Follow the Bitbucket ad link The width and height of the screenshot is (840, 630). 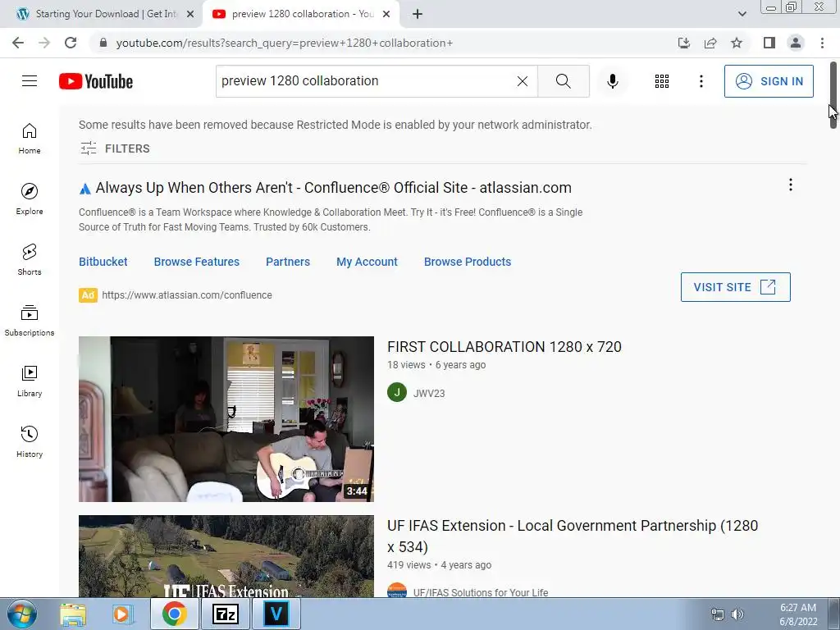(103, 262)
